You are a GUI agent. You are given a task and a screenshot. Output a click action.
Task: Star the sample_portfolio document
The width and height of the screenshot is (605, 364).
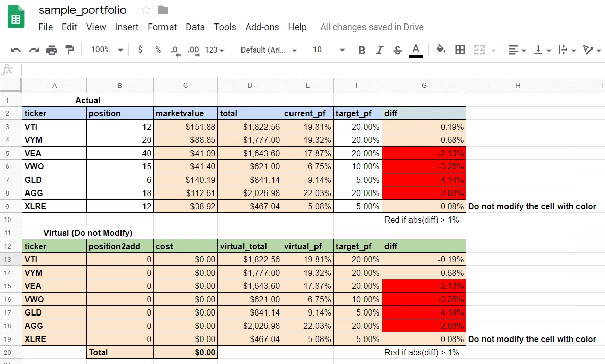(x=146, y=10)
